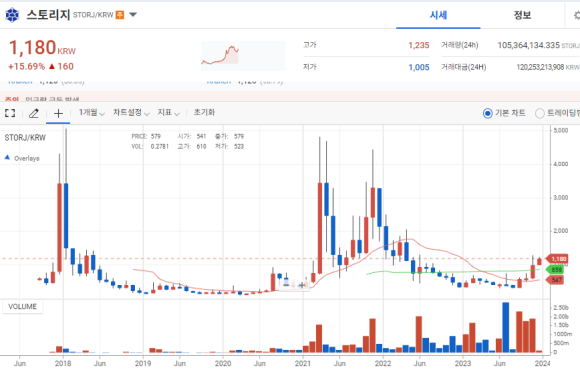The height and width of the screenshot is (370, 580).
Task: Expand the 스토리지 market selector arrow
Action: (x=133, y=15)
